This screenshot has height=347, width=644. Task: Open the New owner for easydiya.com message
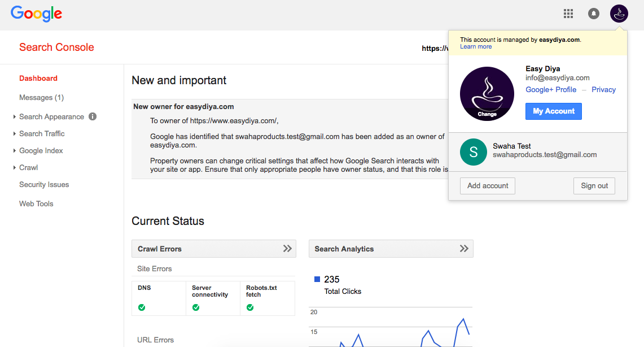tap(183, 106)
